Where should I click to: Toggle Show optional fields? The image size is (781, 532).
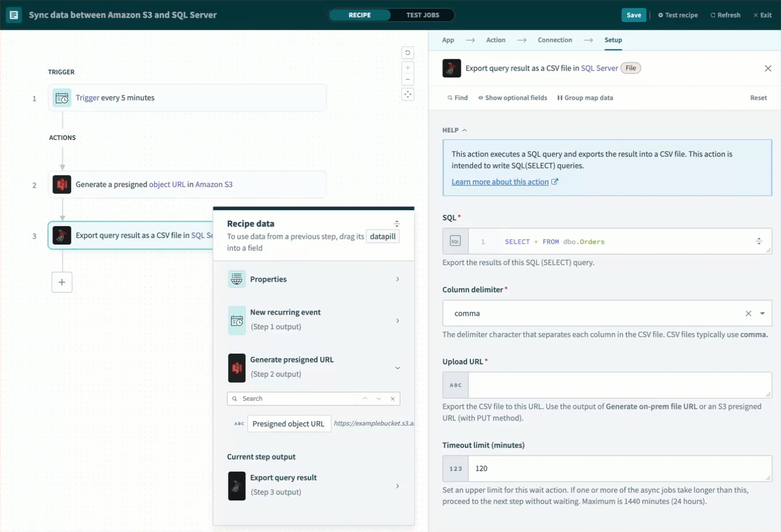pyautogui.click(x=513, y=98)
